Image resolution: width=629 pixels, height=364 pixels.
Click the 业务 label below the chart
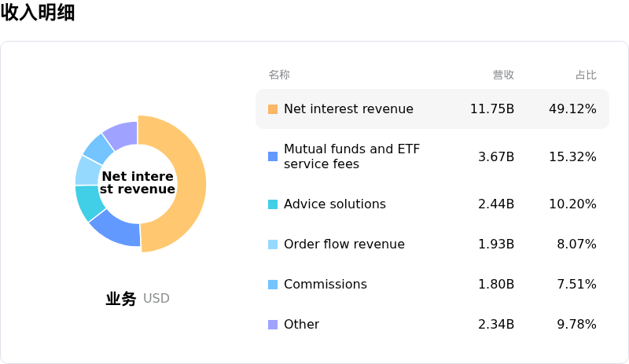121,299
